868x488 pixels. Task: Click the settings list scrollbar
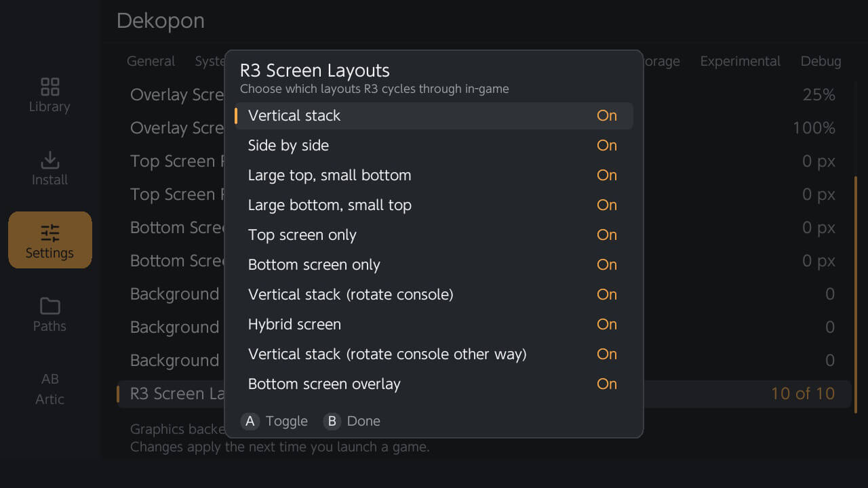click(x=856, y=295)
